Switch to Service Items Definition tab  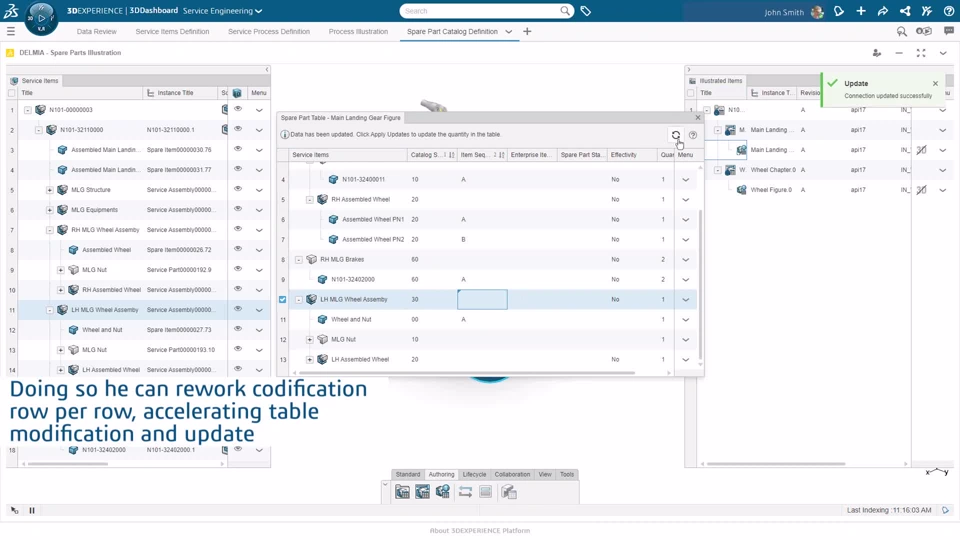pos(172,31)
